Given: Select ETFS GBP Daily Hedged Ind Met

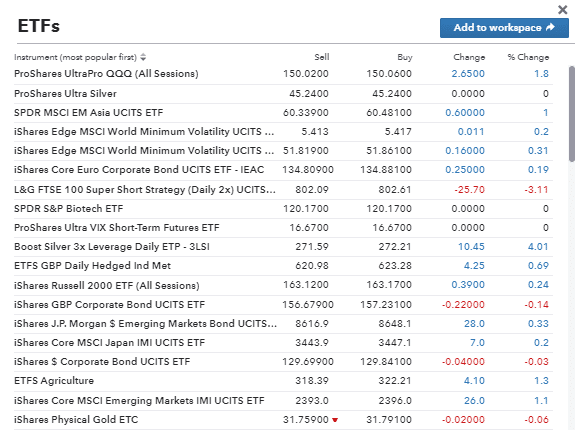Looking at the screenshot, I should pos(92,266).
